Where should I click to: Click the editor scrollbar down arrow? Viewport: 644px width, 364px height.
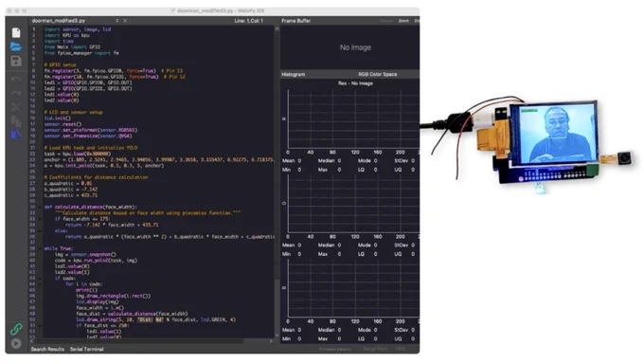click(277, 336)
